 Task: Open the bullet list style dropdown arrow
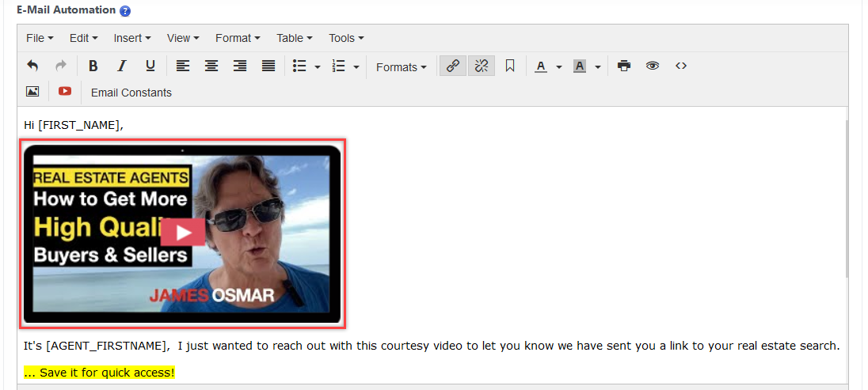click(x=318, y=67)
